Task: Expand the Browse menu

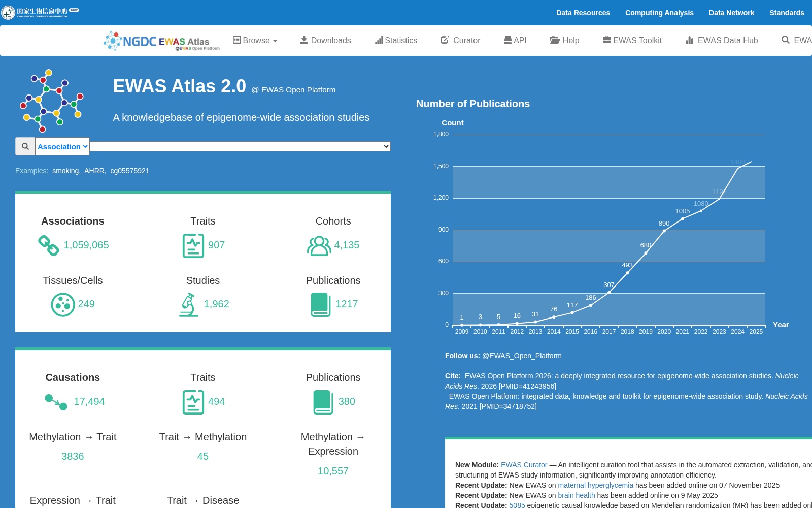Action: 255,40
